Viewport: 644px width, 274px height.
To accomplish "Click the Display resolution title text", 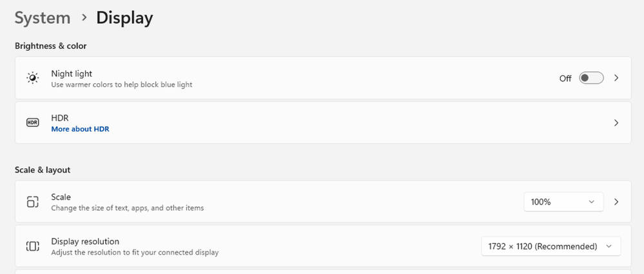I will tap(85, 242).
